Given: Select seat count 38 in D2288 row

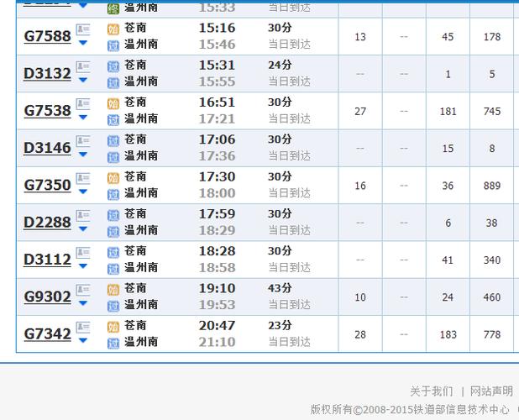Looking at the screenshot, I should [492, 223].
